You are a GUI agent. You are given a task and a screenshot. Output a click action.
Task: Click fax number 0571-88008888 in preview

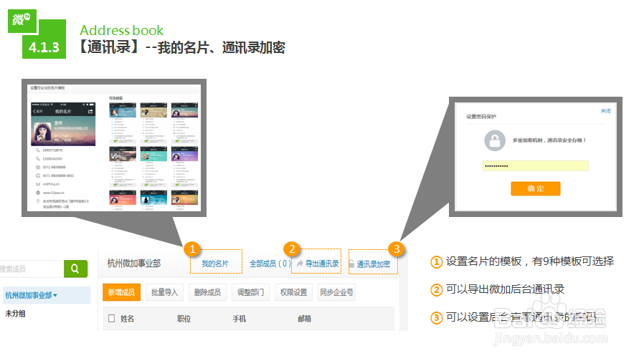pos(55,168)
